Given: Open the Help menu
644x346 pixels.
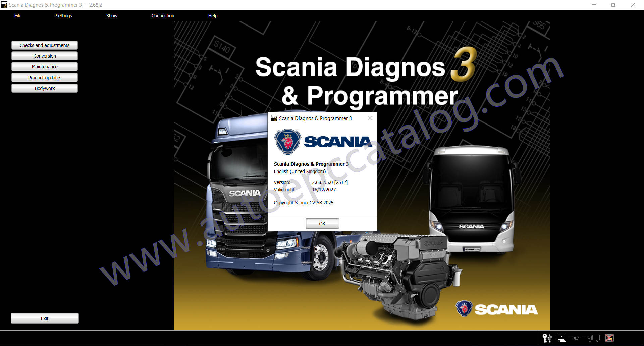Looking at the screenshot, I should click(x=212, y=15).
